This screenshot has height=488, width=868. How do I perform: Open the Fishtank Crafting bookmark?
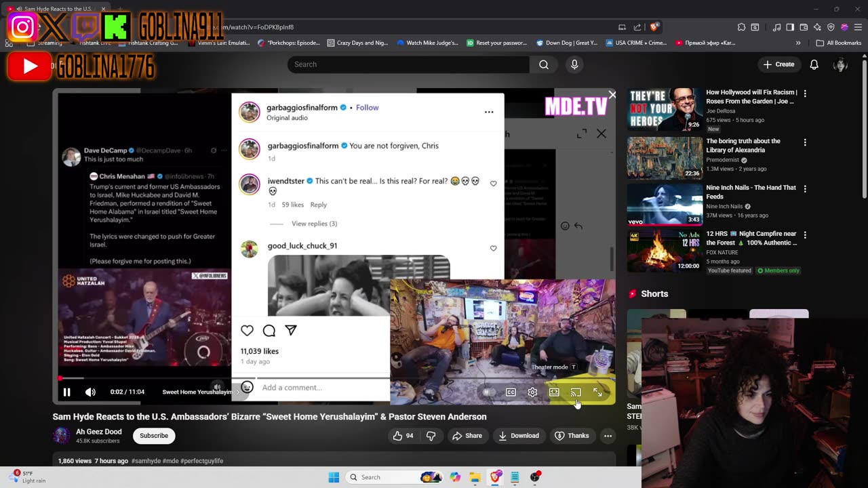[150, 43]
